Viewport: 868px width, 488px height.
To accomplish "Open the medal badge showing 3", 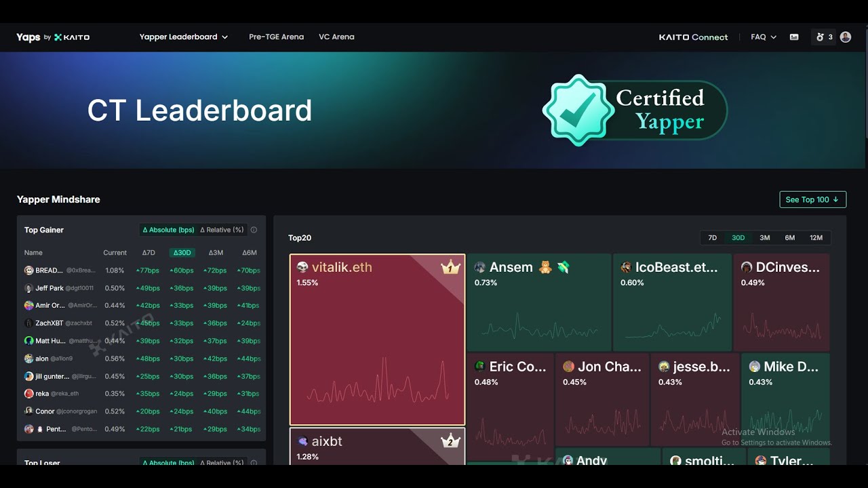I will click(x=824, y=37).
